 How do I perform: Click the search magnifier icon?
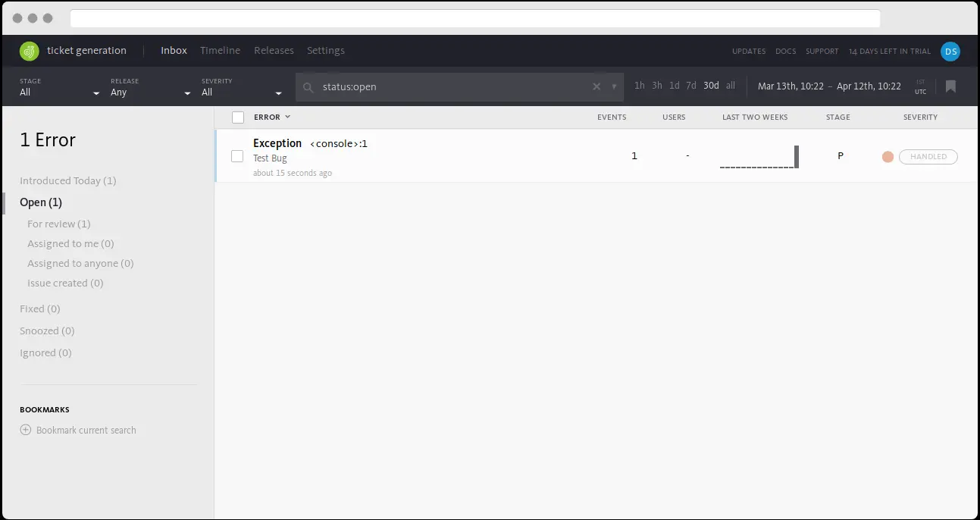click(x=308, y=87)
